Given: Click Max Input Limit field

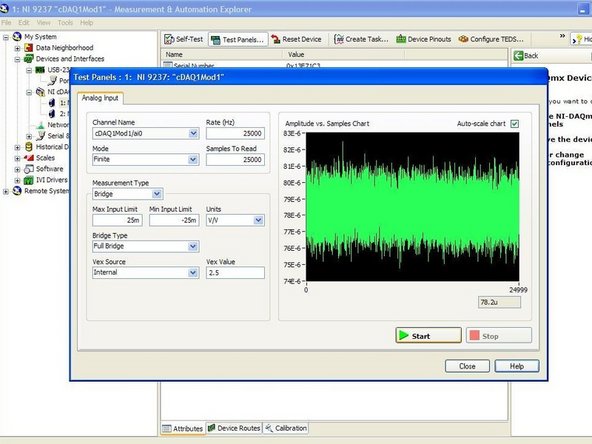Looking at the screenshot, I should pos(117,220).
